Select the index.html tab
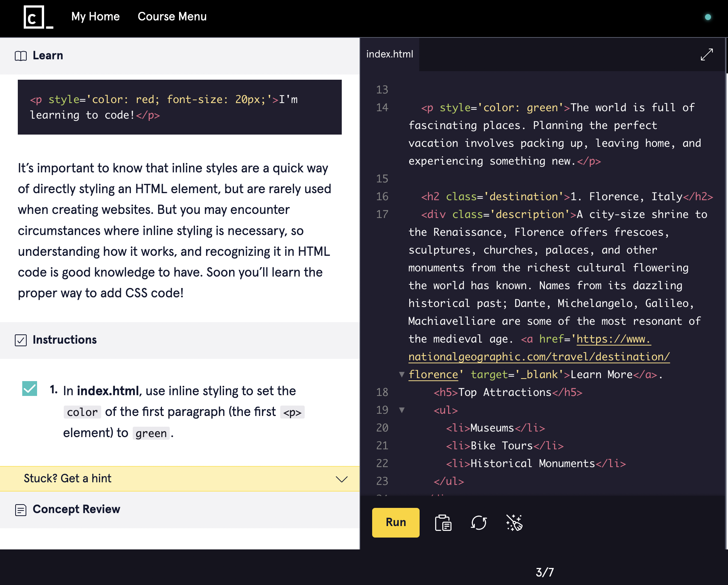This screenshot has width=728, height=585. pyautogui.click(x=390, y=54)
